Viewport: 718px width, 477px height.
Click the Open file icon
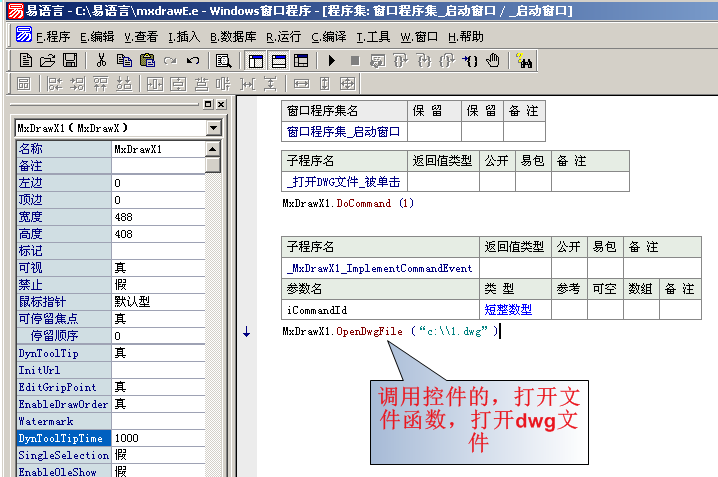click(x=47, y=60)
